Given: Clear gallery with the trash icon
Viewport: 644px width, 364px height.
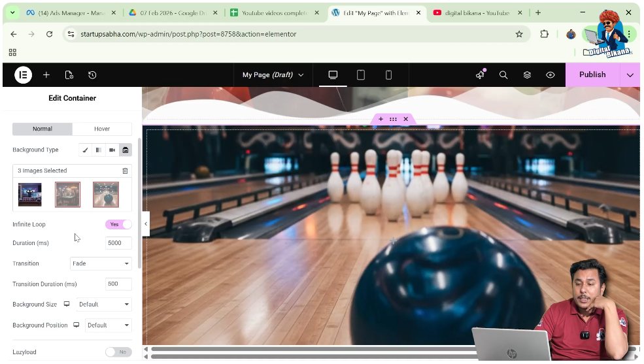Looking at the screenshot, I should coord(125,171).
